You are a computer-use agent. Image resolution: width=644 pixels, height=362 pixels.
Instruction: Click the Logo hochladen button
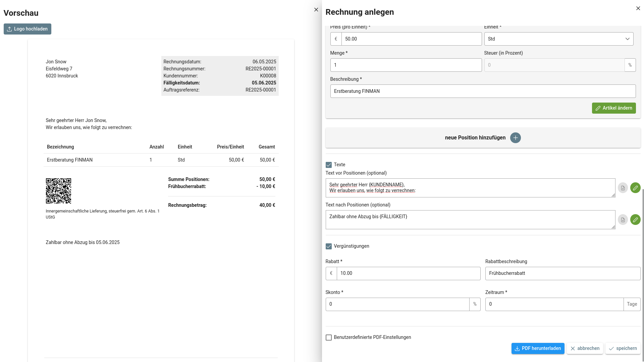point(28,29)
